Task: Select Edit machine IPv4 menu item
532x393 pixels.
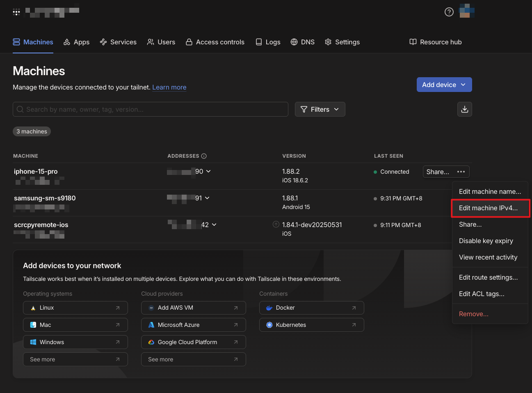Action: 488,208
